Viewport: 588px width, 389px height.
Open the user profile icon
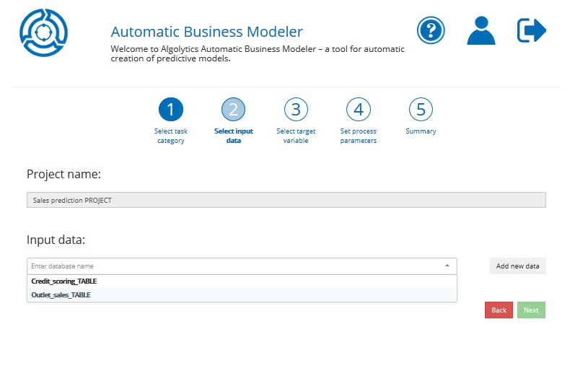pyautogui.click(x=481, y=30)
